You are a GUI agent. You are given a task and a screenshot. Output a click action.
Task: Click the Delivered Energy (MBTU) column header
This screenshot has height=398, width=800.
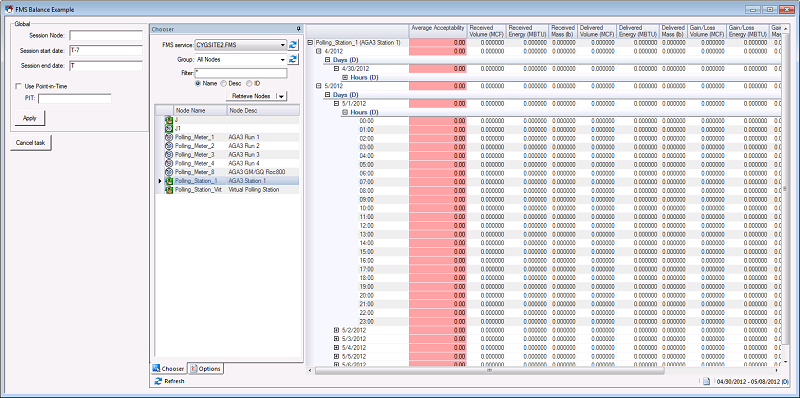[x=637, y=31]
